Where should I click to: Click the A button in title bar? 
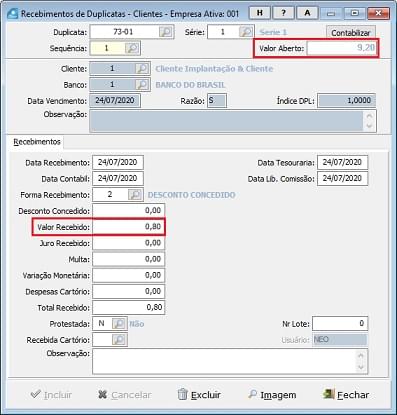307,13
